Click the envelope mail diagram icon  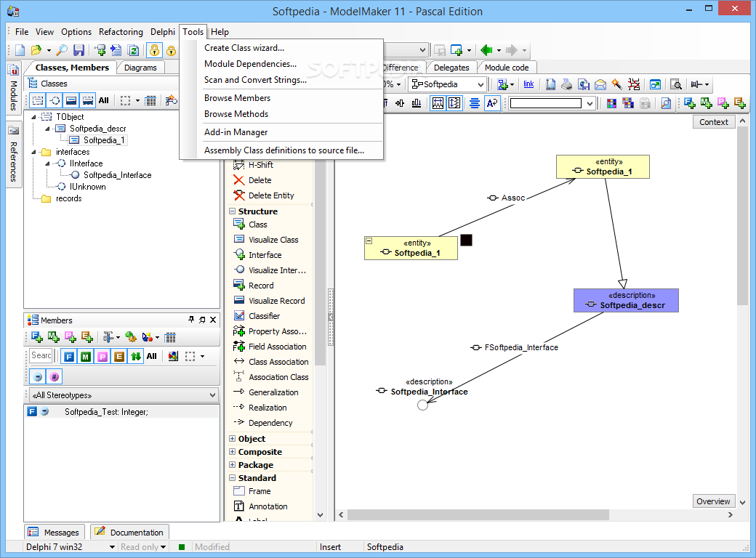600,85
